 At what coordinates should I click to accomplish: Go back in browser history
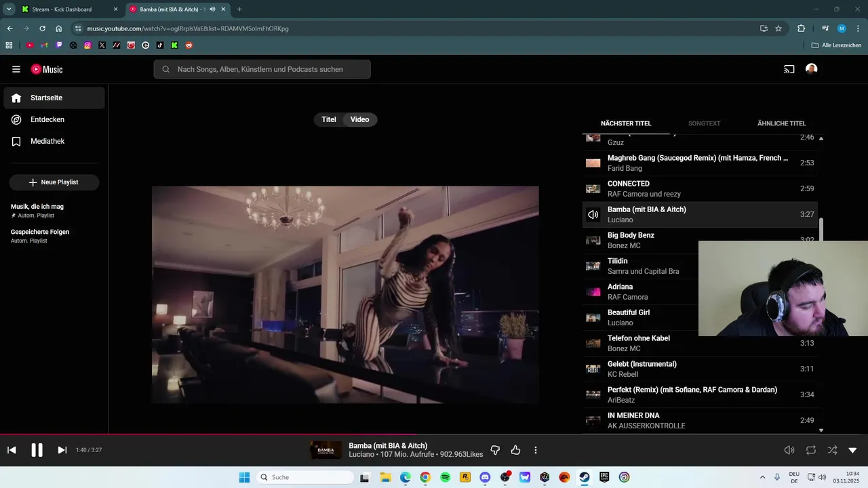(9, 28)
